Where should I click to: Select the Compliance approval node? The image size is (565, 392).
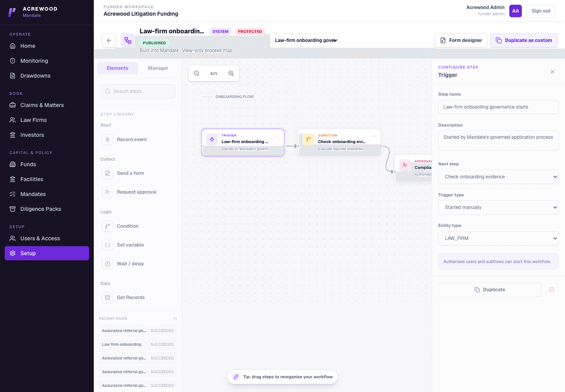click(413, 168)
